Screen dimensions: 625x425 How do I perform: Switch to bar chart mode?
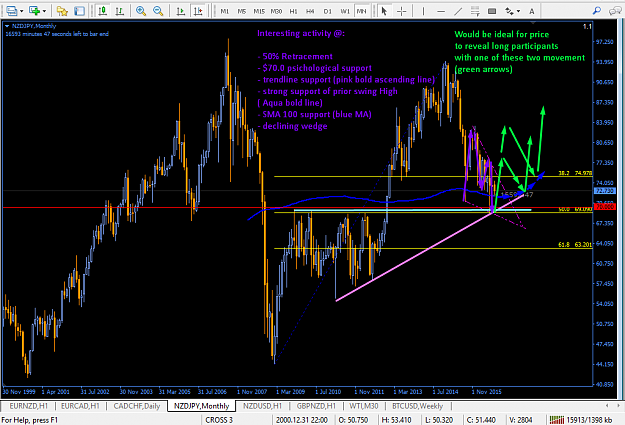point(120,11)
